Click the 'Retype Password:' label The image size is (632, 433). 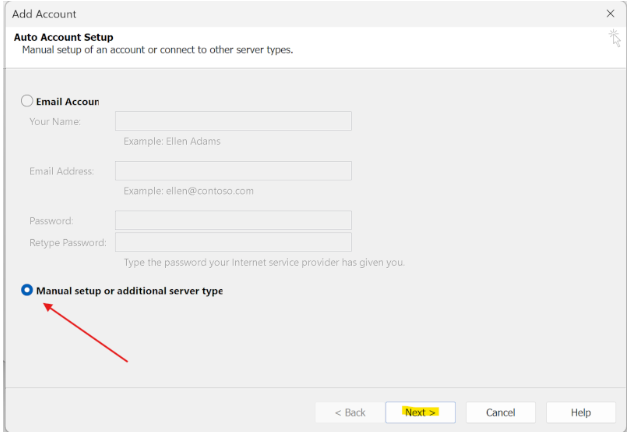tap(69, 243)
